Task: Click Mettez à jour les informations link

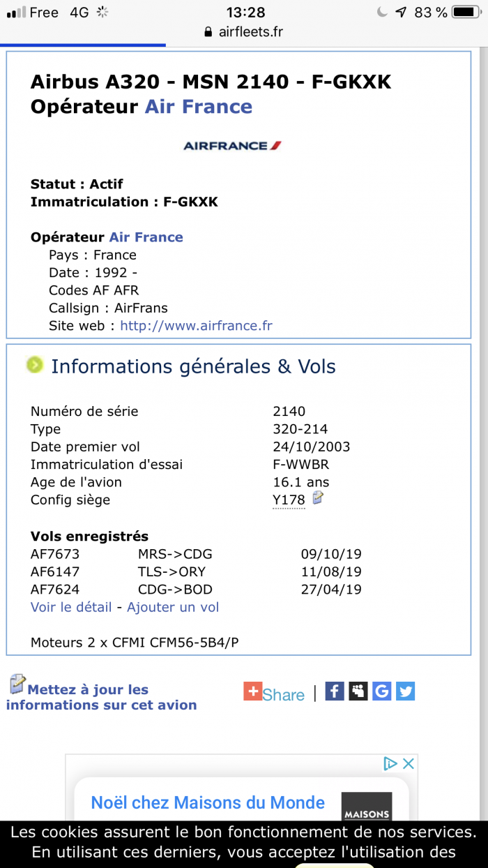Action: point(102,697)
